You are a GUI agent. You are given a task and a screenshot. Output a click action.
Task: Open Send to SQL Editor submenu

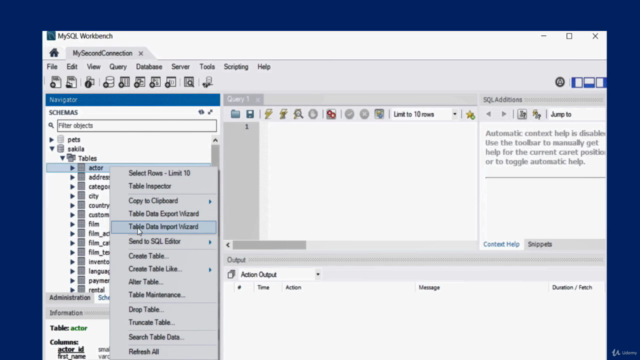[x=163, y=242]
